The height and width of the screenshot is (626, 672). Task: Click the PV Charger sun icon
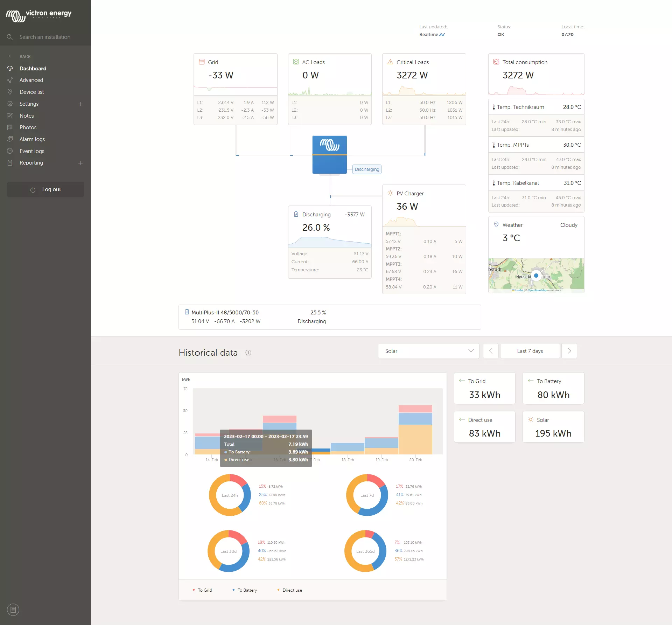point(390,193)
